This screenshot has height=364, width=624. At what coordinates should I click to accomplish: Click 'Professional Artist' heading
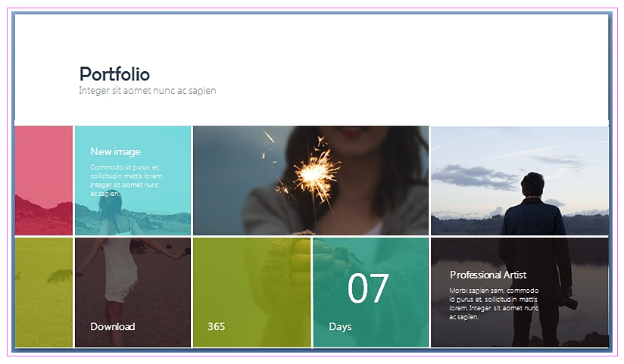488,275
